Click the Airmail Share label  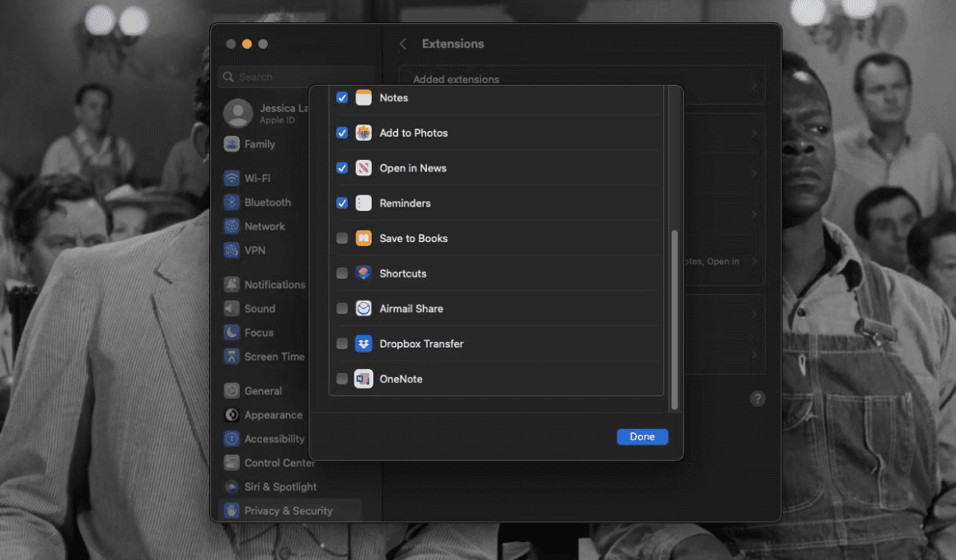[411, 308]
